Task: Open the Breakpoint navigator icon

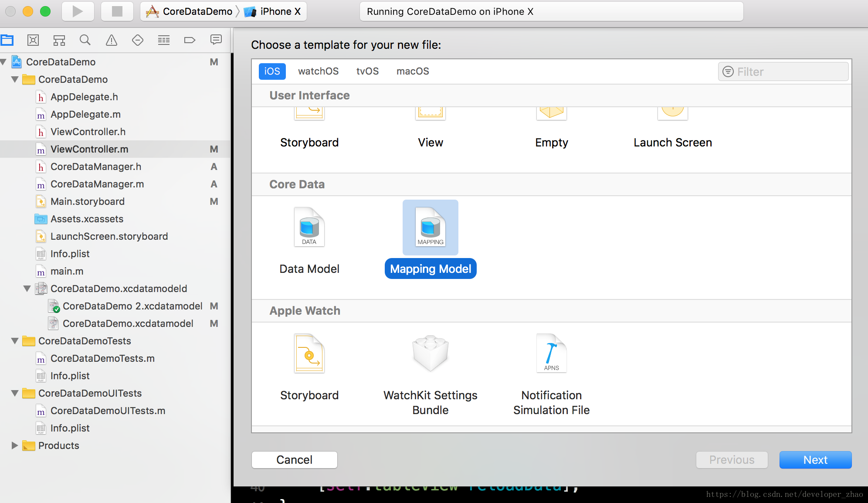Action: (x=190, y=41)
